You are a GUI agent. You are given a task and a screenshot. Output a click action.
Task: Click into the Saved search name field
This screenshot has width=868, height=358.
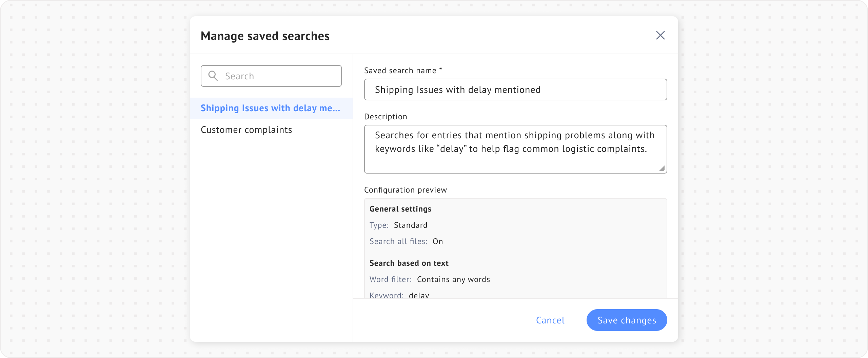tap(515, 89)
